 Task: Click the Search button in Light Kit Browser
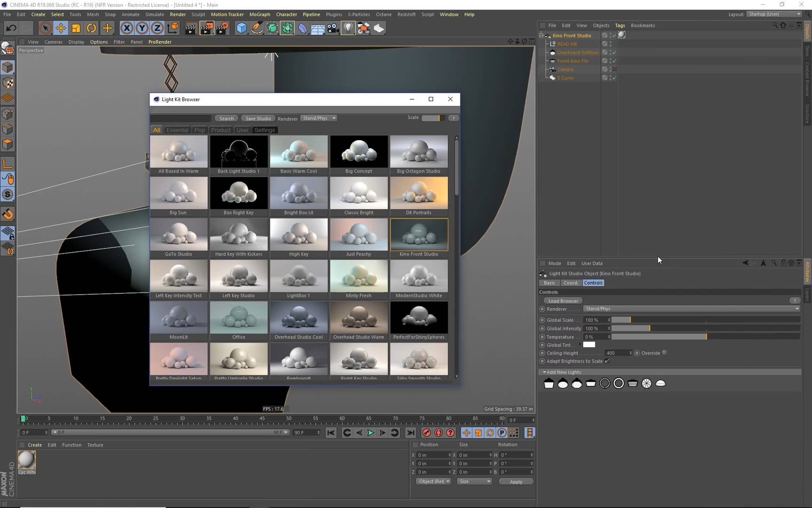226,119
